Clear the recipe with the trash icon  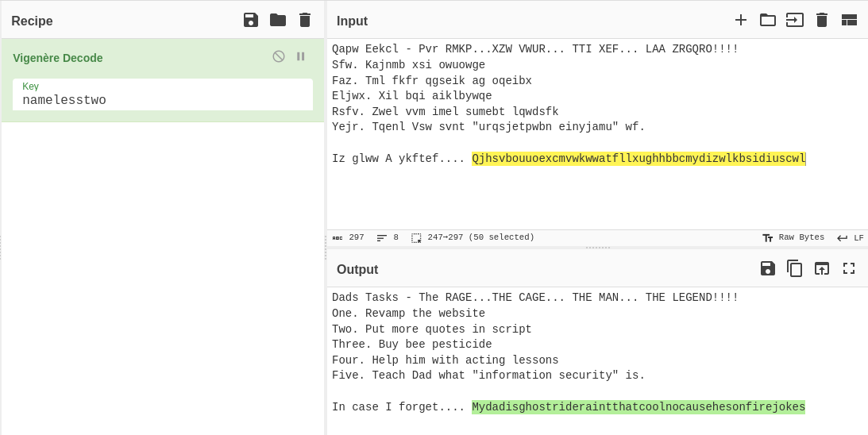click(305, 20)
